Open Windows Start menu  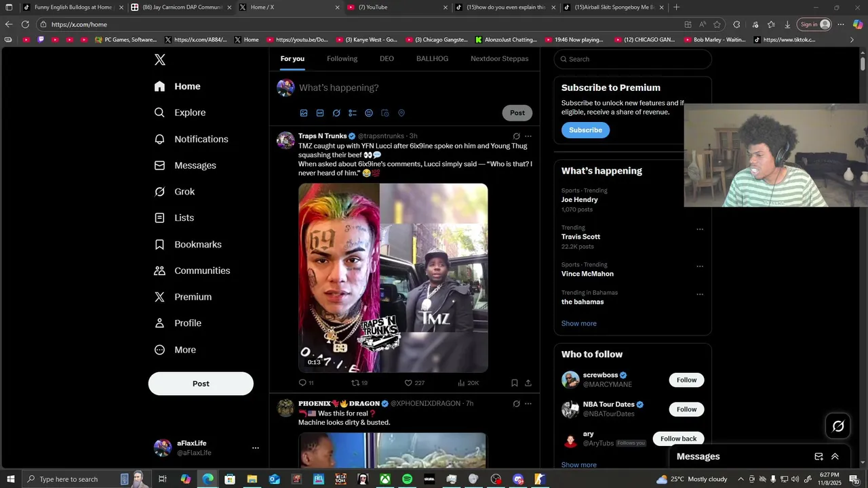tap(10, 479)
